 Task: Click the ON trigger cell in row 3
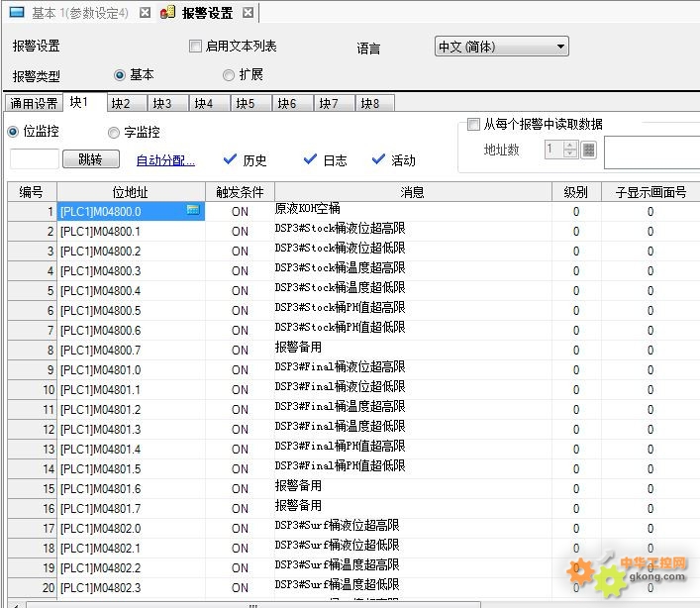240,252
